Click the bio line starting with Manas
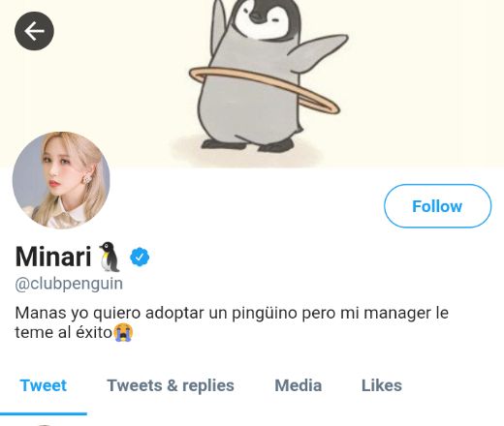504x426 pixels. pos(232,313)
